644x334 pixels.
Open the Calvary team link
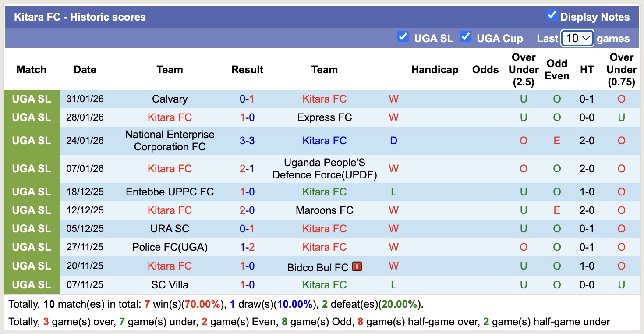tap(170, 99)
